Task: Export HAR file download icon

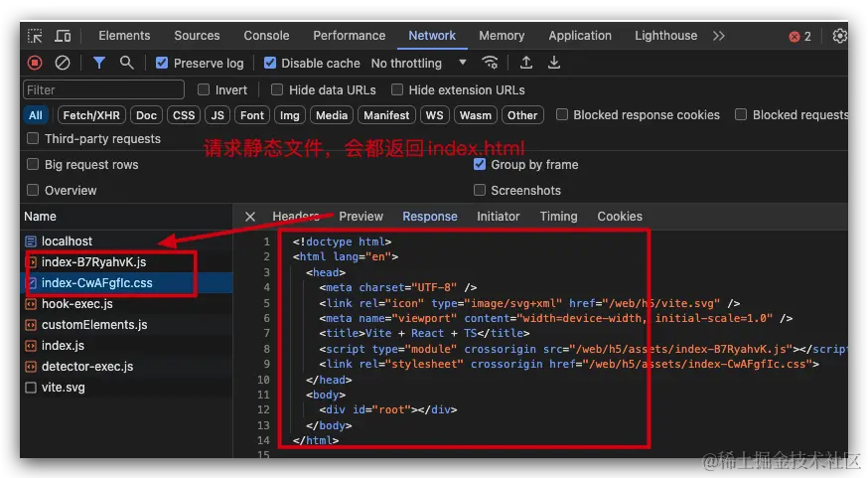Action: [x=553, y=64]
